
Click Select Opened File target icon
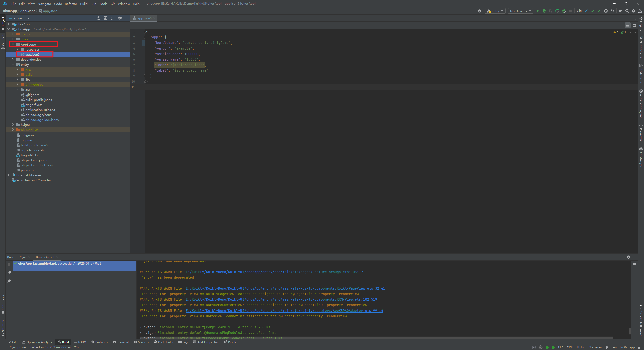(99, 18)
